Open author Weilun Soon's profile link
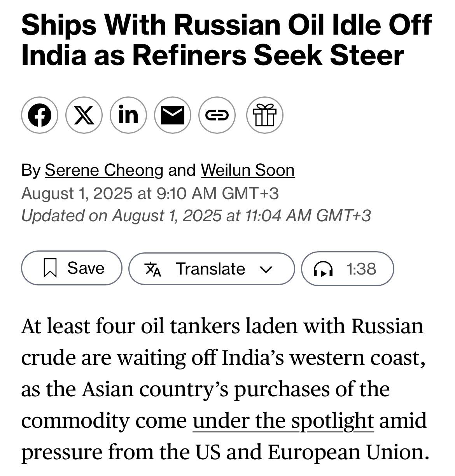The width and height of the screenshot is (455, 476). [247, 170]
